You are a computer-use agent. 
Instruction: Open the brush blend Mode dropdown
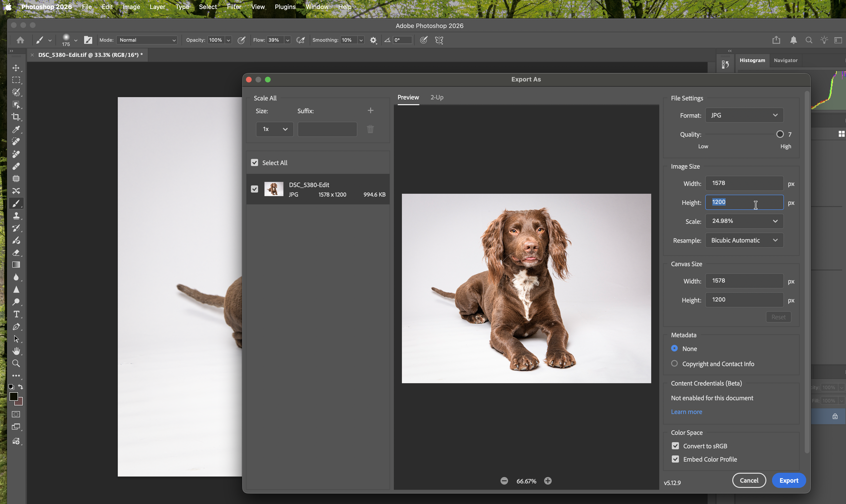pyautogui.click(x=147, y=40)
